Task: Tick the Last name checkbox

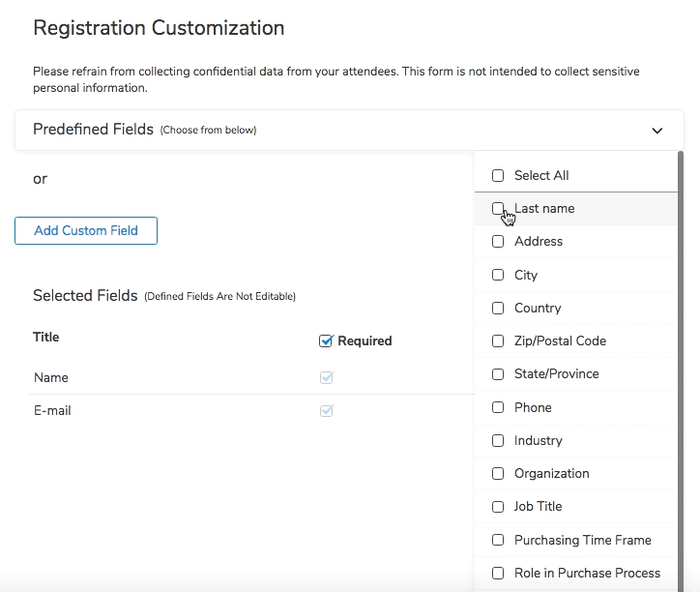Action: coord(498,209)
